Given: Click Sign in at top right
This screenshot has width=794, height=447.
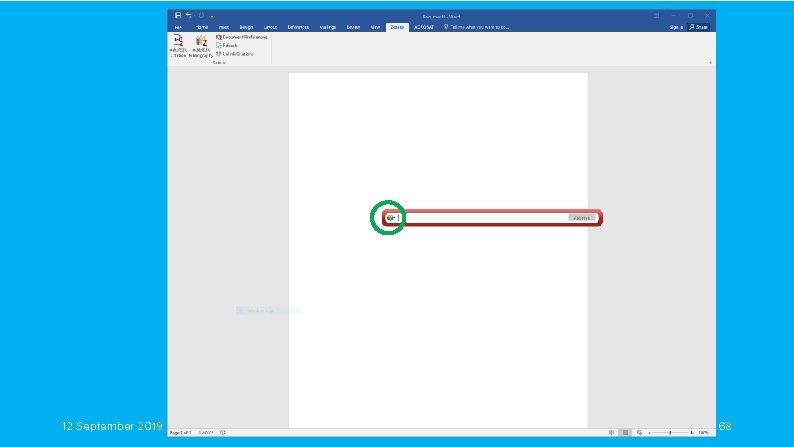Looking at the screenshot, I should tap(676, 27).
